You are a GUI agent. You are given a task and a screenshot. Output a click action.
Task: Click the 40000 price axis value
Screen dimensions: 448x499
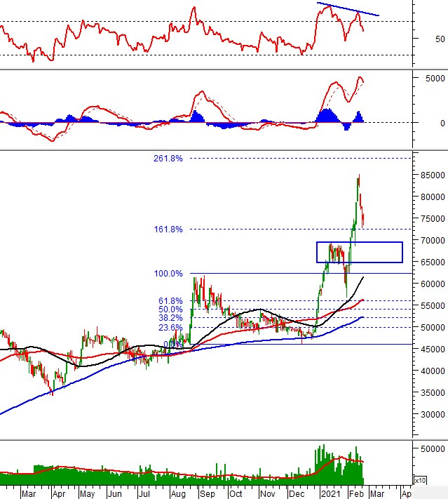point(433,371)
